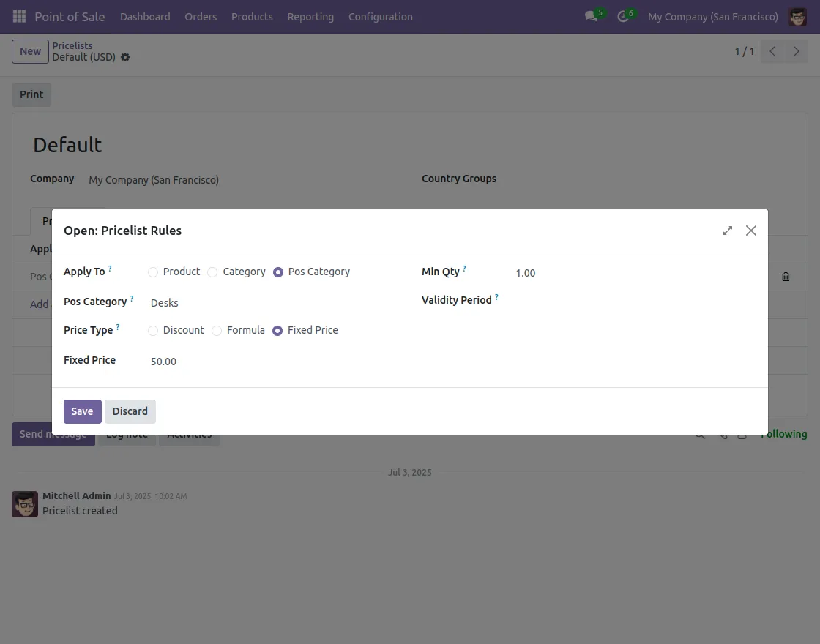Click the empty Validity Period field
Screen dimensions: 820x644
635,300
